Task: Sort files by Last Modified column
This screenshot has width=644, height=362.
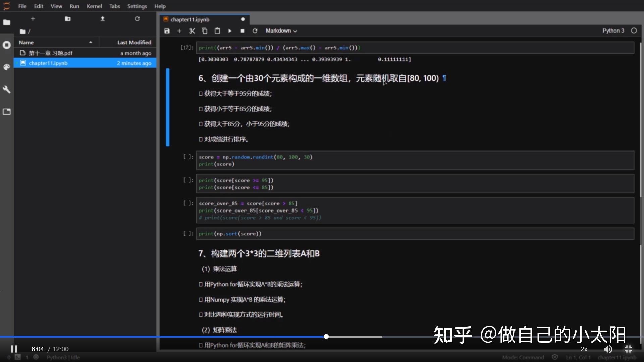Action: point(134,42)
